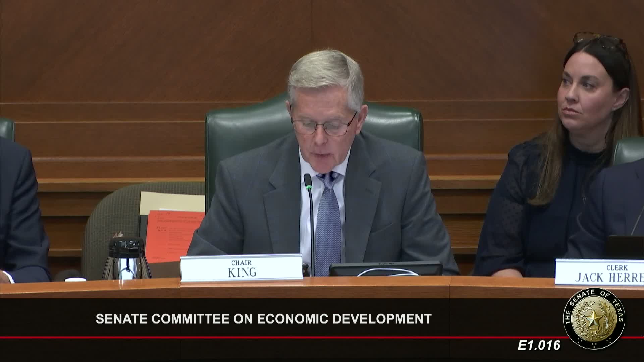Click the E1.016 room label
The image size is (644, 362).
point(539,345)
